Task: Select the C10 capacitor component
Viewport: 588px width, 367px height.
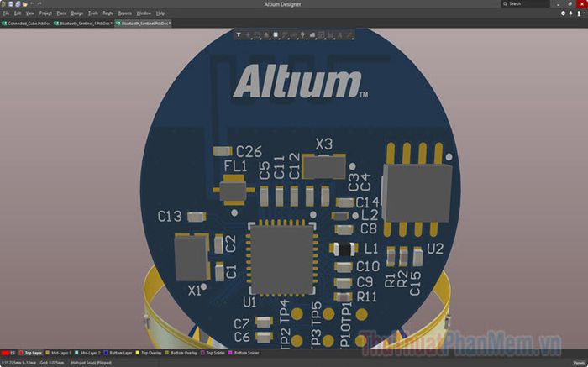Action: click(x=343, y=267)
